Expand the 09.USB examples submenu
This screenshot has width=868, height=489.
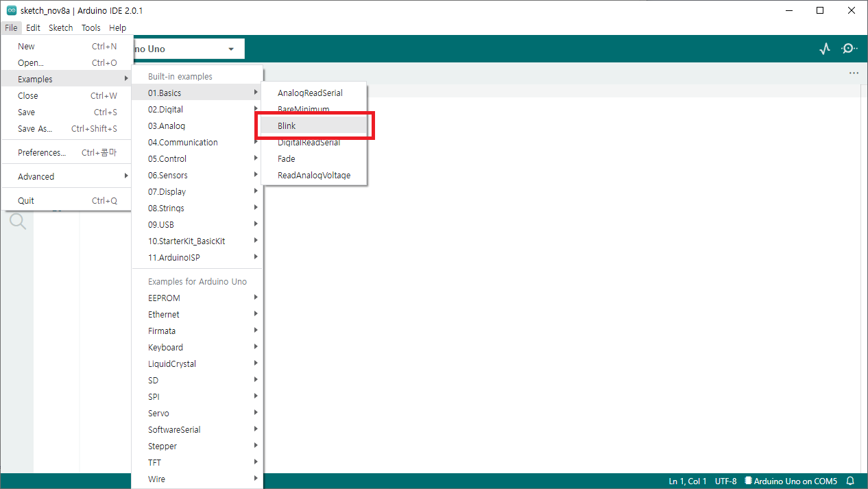click(197, 225)
